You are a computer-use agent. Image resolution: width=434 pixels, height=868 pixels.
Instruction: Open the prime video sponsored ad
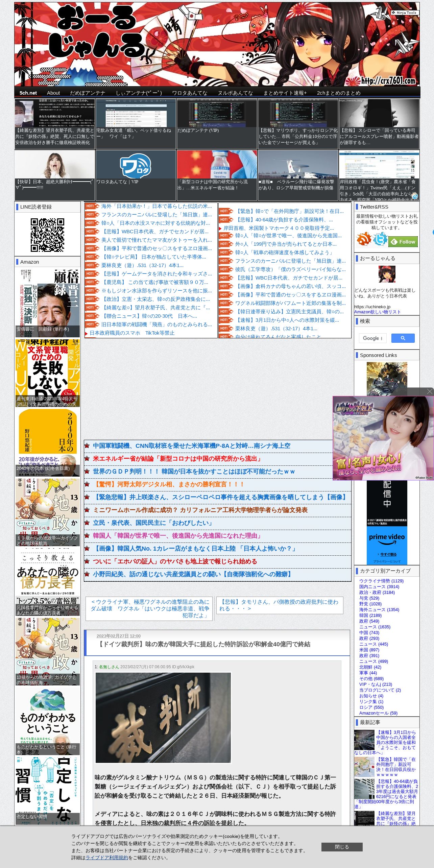387,545
